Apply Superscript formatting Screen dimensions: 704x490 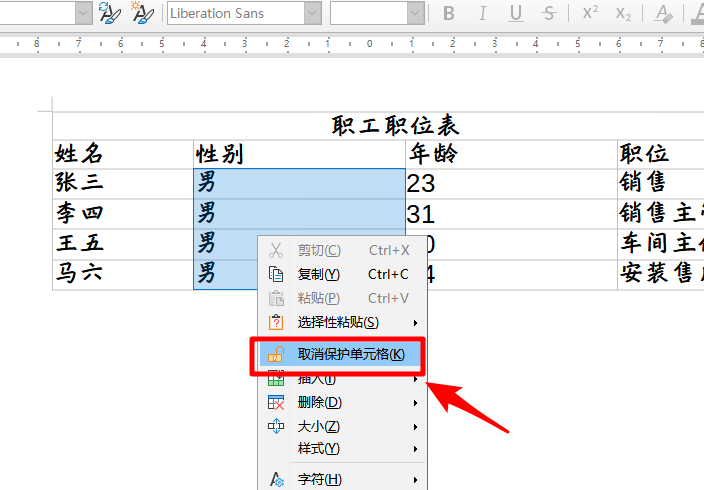pyautogui.click(x=590, y=13)
